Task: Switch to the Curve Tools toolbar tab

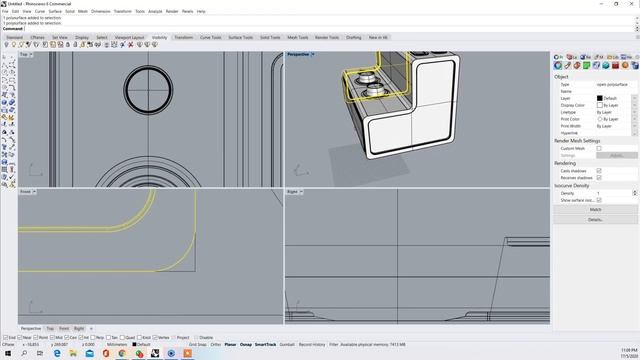Action: click(x=211, y=37)
